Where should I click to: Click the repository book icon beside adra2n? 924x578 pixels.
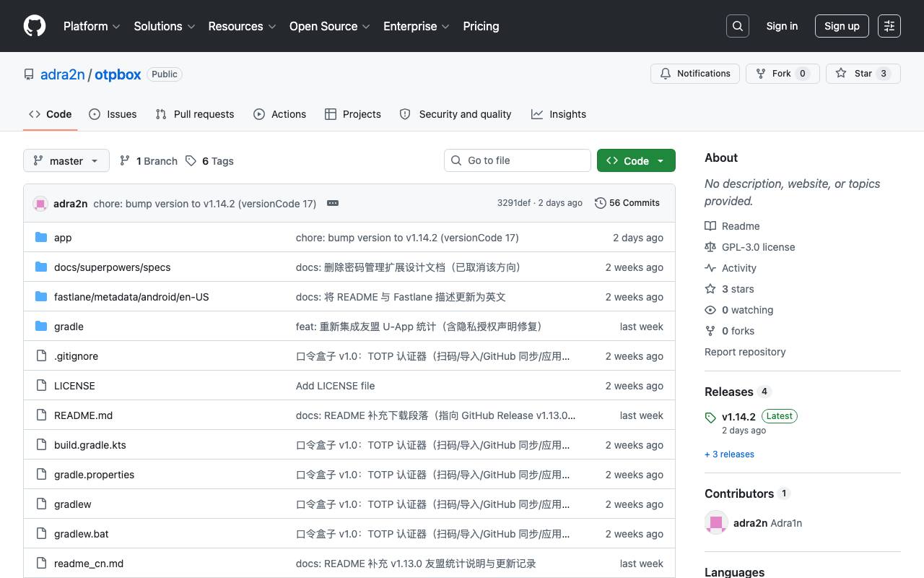click(29, 74)
